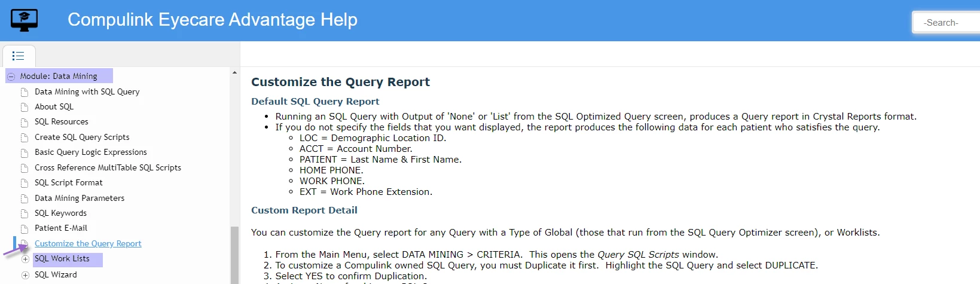Click the Compulink monitor logo icon
Viewport: 980px width, 284px height.
point(25,20)
